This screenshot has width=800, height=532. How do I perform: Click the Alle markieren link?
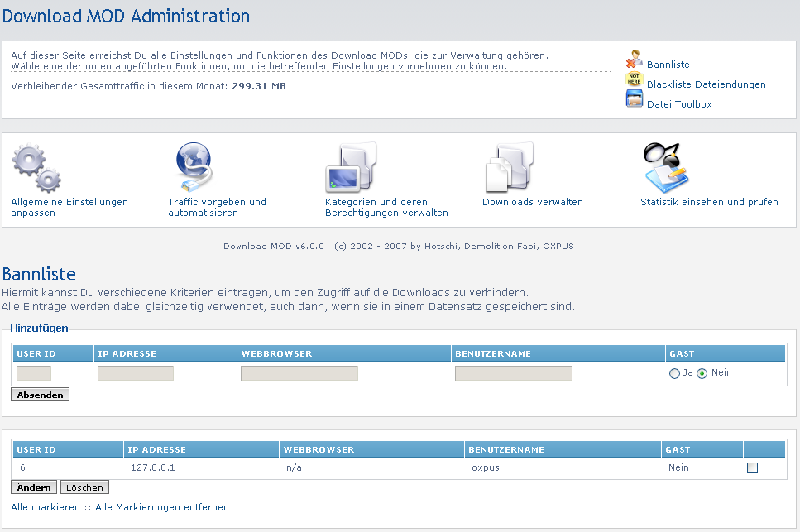(x=46, y=507)
